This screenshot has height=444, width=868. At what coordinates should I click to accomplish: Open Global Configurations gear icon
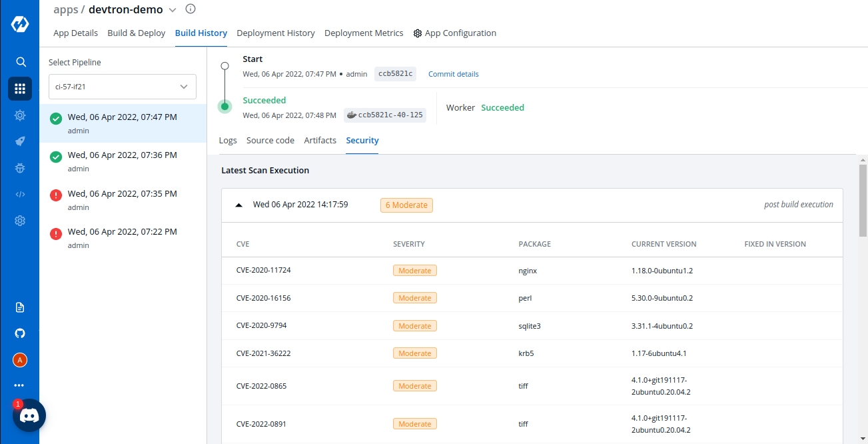[20, 221]
